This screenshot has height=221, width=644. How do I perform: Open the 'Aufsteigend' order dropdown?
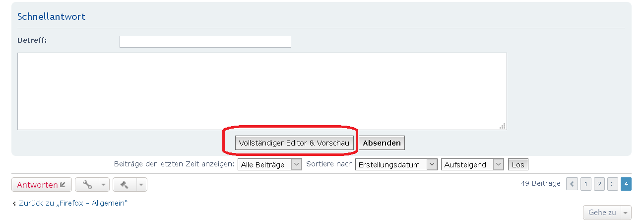(x=472, y=165)
